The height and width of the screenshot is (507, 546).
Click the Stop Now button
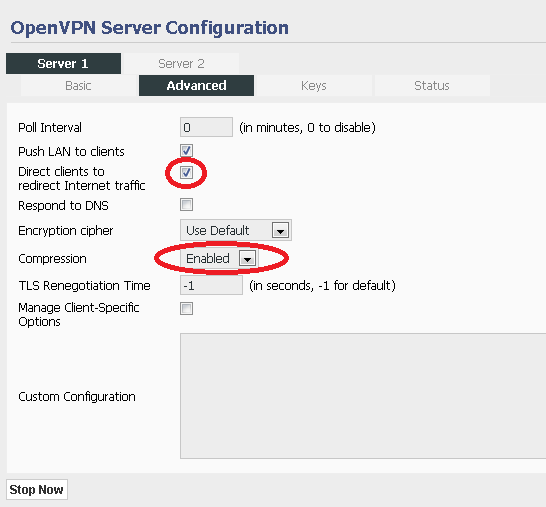37,490
